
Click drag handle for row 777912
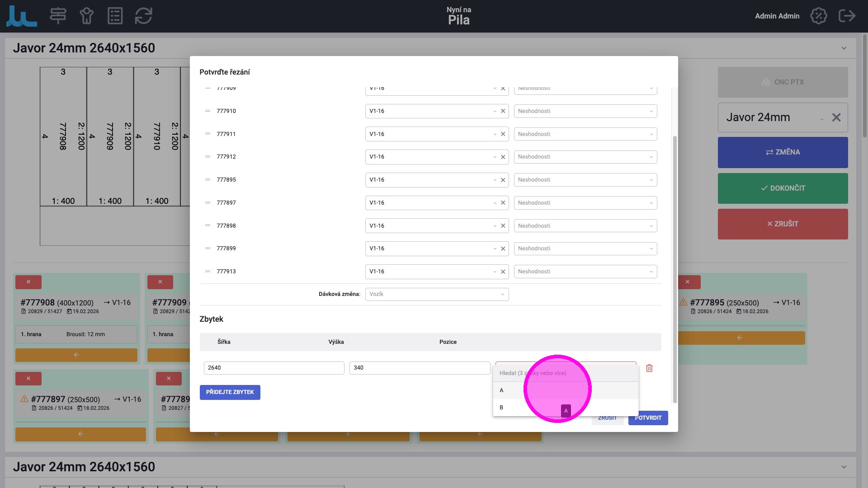click(208, 157)
